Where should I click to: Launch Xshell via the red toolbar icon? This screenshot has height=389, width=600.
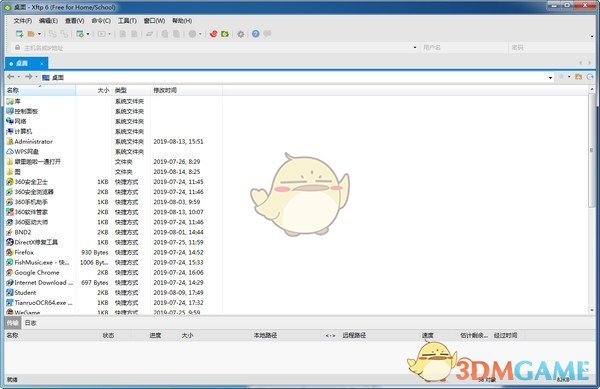[214, 34]
